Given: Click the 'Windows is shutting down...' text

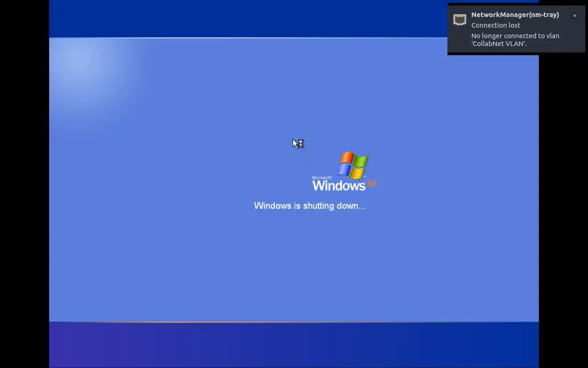Looking at the screenshot, I should pyautogui.click(x=310, y=206).
